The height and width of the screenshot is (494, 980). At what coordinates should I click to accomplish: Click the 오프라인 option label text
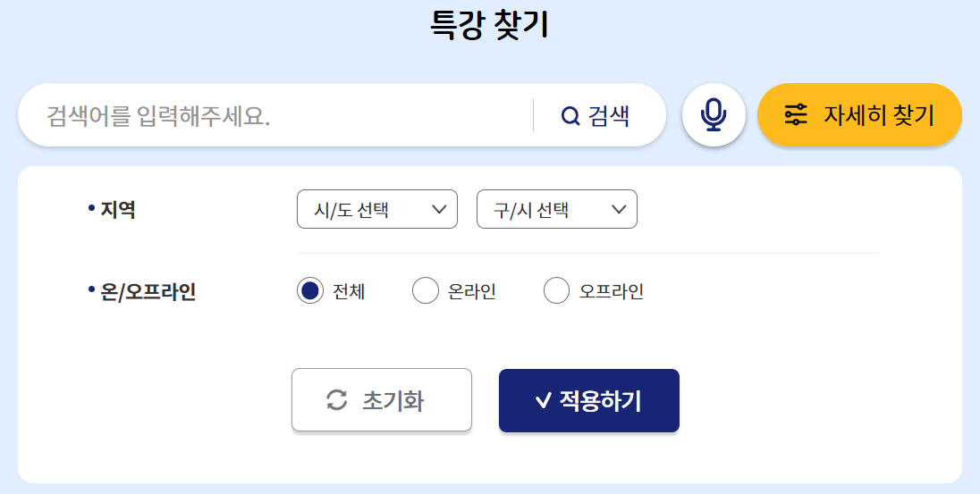[x=612, y=291]
